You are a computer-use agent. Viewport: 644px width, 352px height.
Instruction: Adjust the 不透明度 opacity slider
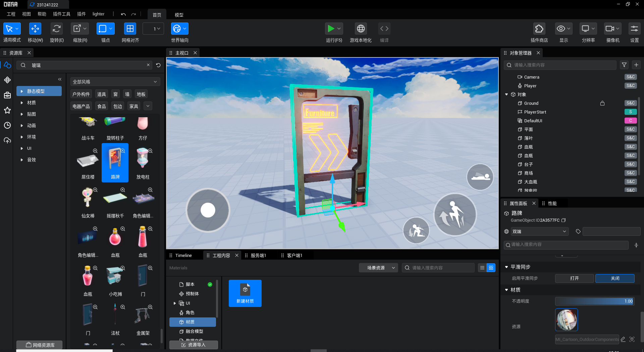tap(595, 301)
